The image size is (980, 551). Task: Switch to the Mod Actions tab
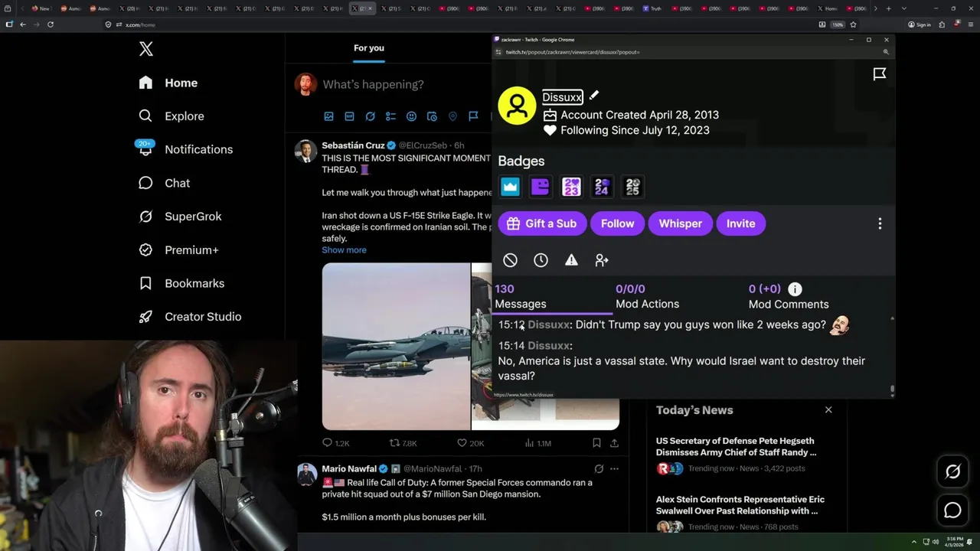(647, 296)
